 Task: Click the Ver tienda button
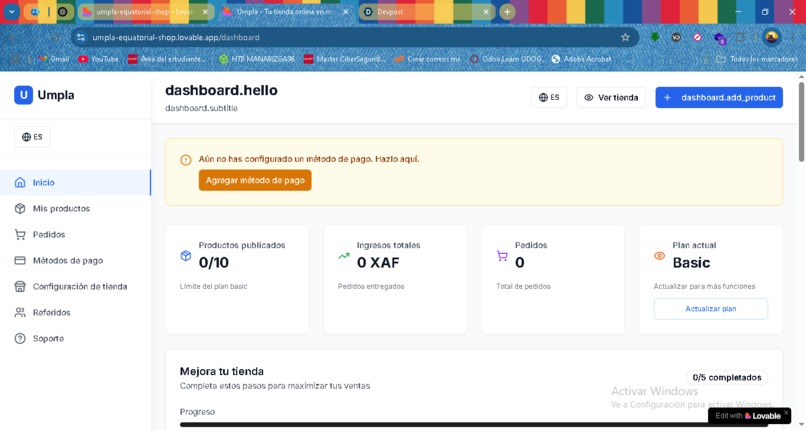611,98
